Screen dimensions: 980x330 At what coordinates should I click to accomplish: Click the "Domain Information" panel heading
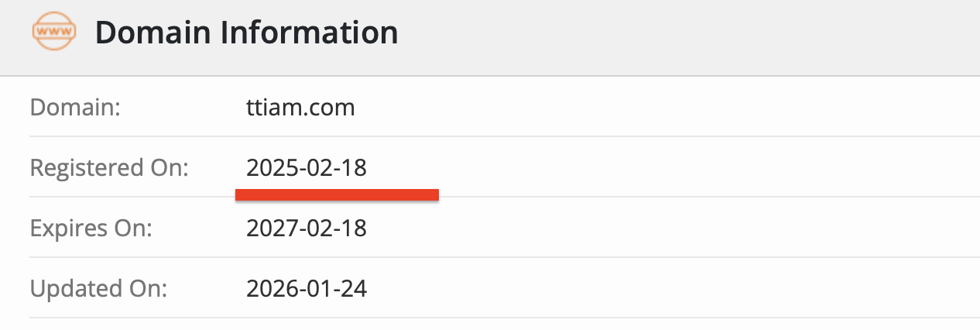246,33
